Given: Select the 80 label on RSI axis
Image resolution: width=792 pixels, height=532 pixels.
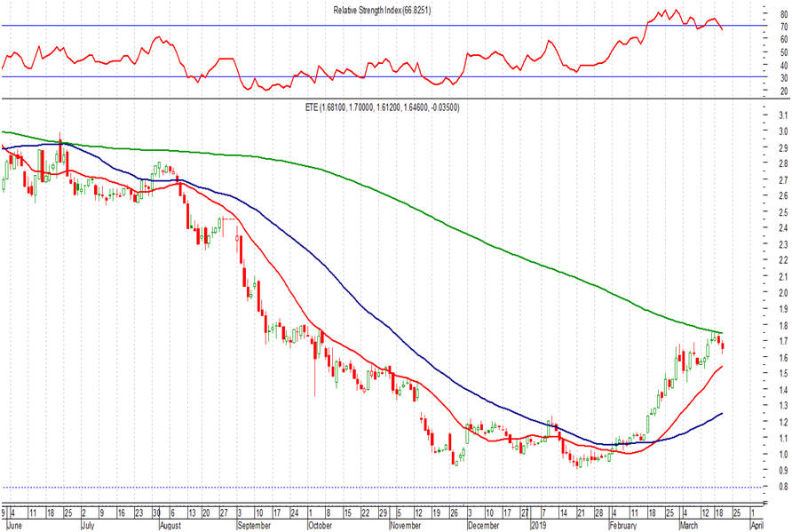Looking at the screenshot, I should 784,14.
